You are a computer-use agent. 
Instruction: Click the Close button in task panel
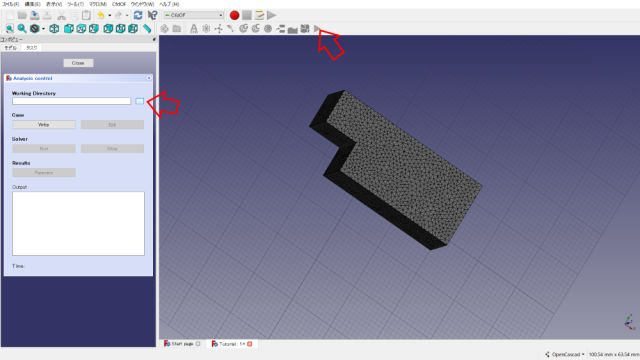78,63
